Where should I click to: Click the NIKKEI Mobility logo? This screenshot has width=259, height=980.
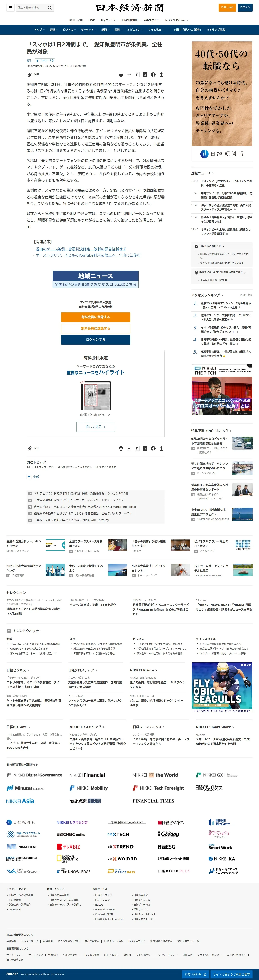88,788
